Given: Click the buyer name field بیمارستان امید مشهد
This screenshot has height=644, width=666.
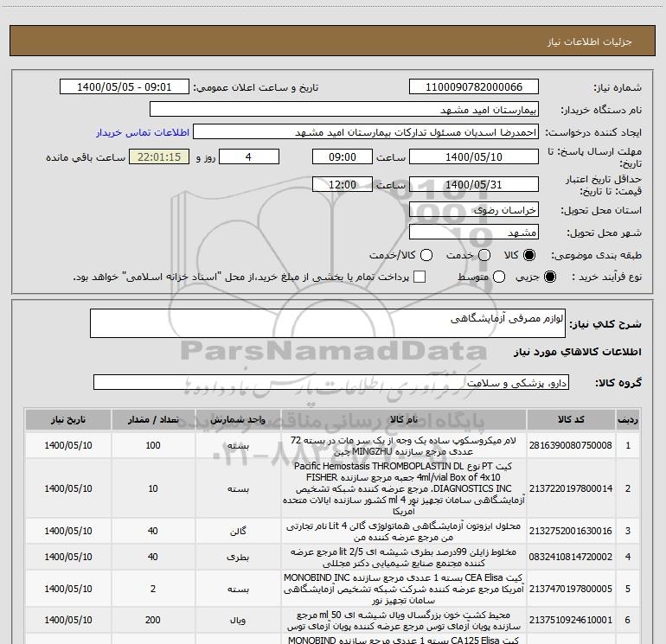Looking at the screenshot, I should point(344,109).
